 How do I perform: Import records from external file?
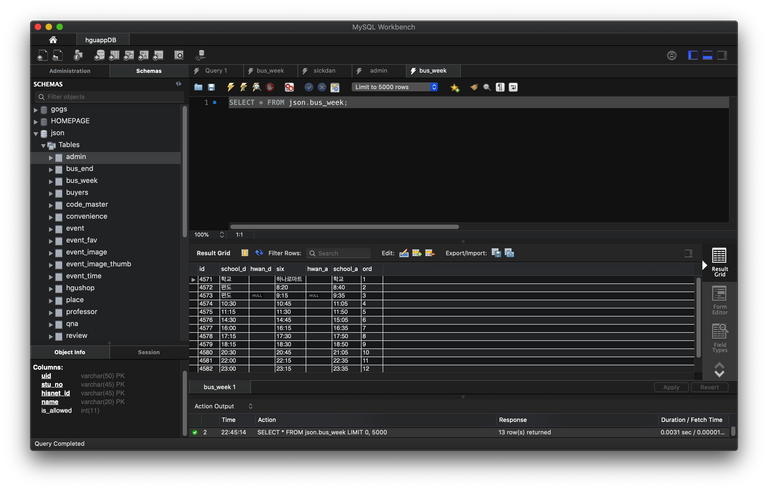509,253
